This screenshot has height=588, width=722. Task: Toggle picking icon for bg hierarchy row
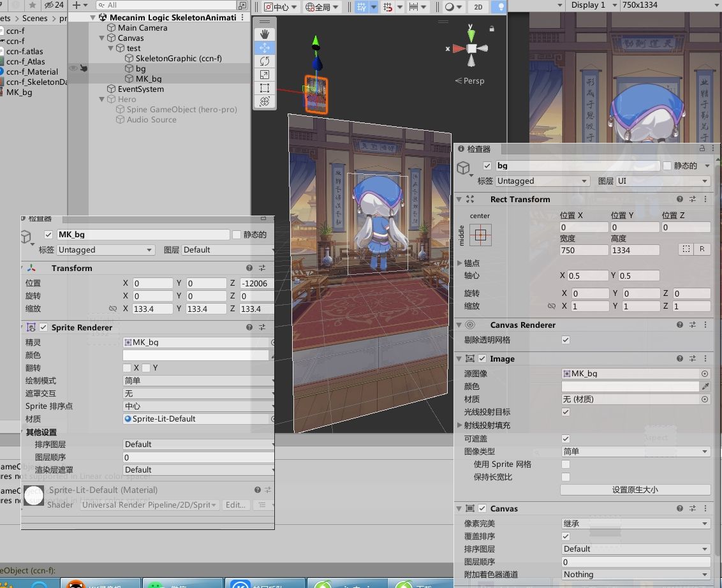pyautogui.click(x=84, y=68)
